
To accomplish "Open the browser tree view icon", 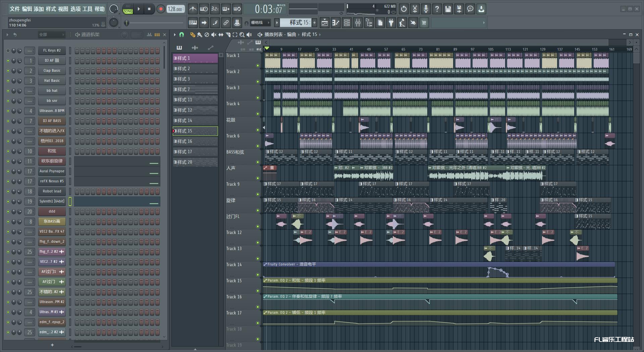I will pos(369,23).
